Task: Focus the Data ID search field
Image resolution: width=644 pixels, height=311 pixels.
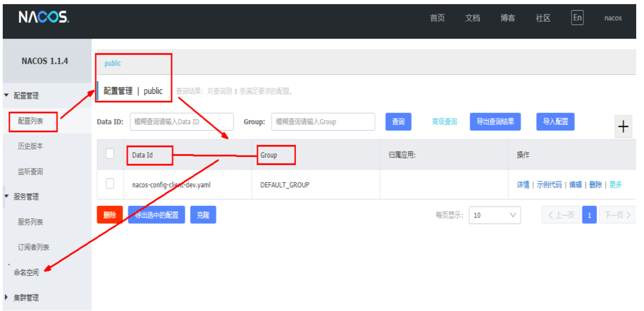Action: (182, 122)
